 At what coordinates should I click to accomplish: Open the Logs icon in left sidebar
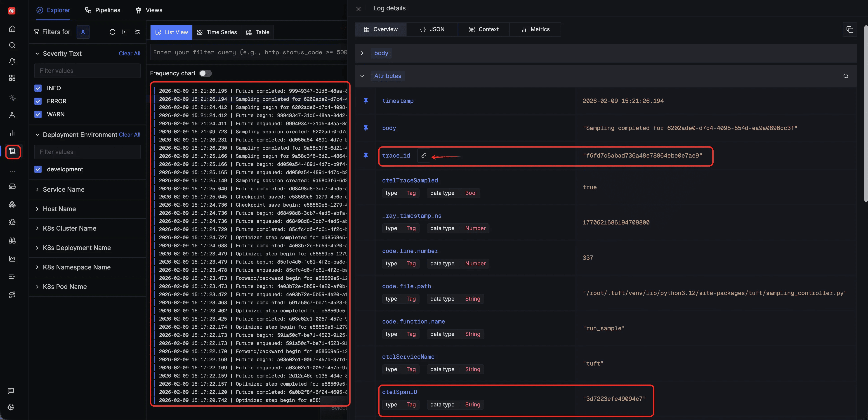[x=12, y=151]
